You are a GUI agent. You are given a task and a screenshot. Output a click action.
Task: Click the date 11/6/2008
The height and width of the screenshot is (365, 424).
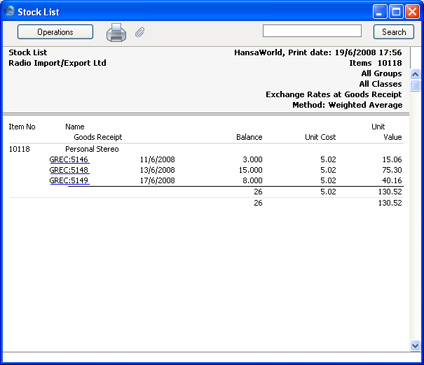[x=157, y=159]
